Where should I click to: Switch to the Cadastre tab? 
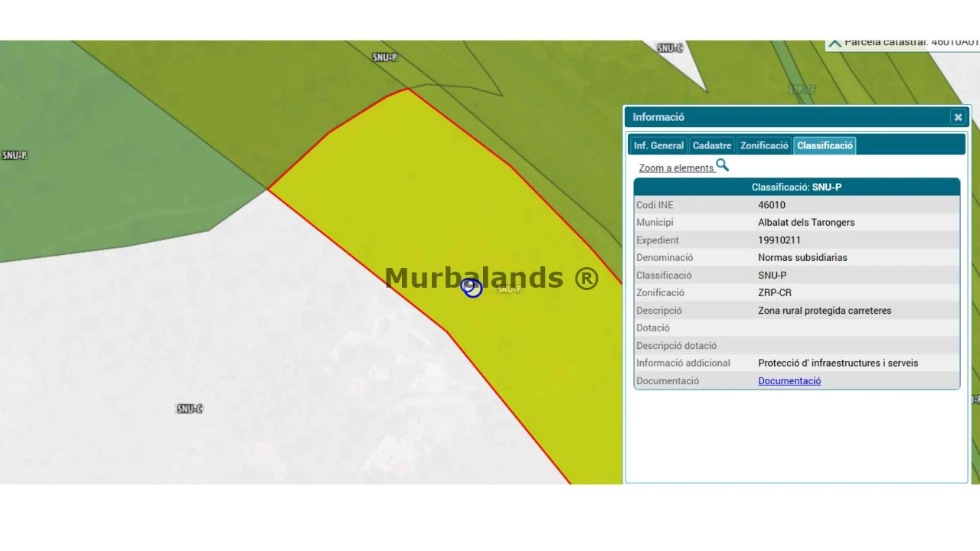712,145
